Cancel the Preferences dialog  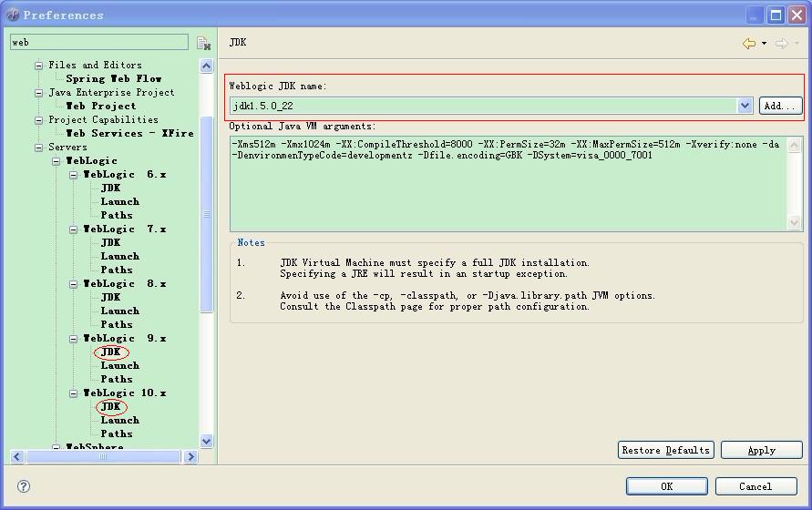(x=756, y=486)
